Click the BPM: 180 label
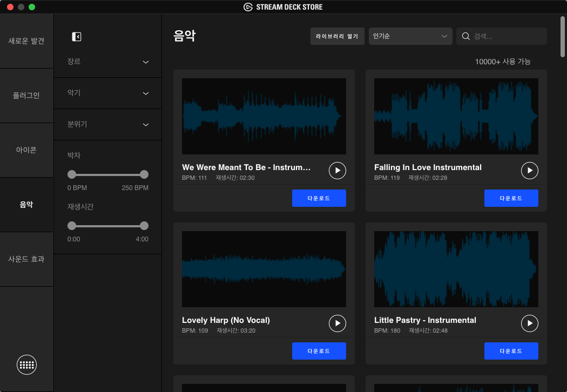 click(x=387, y=330)
